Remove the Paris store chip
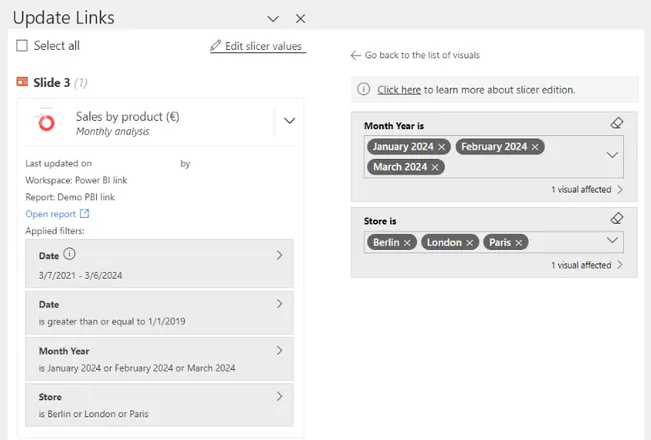Image resolution: width=651 pixels, height=440 pixels. (x=518, y=243)
